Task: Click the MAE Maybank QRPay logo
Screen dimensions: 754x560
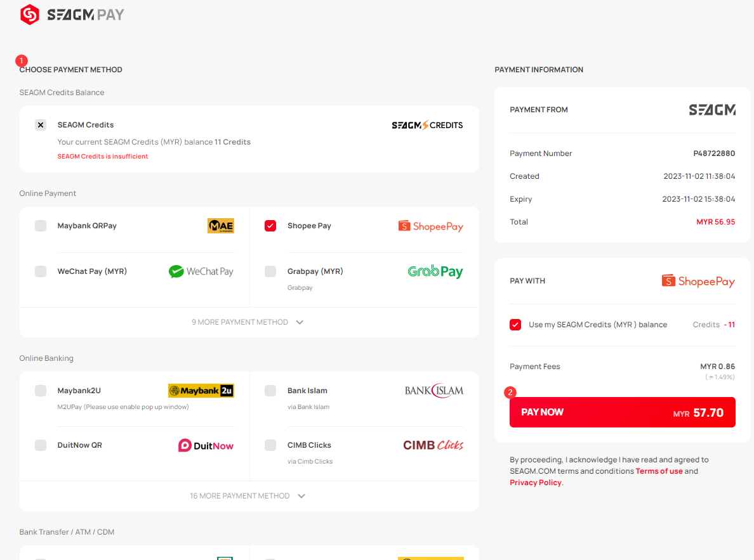Action: tap(221, 226)
